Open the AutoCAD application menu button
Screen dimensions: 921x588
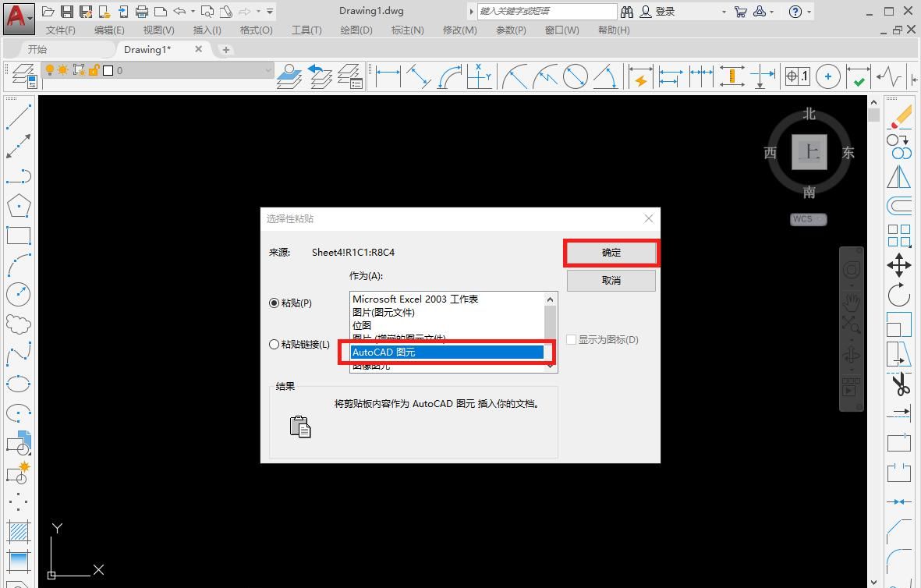point(18,18)
